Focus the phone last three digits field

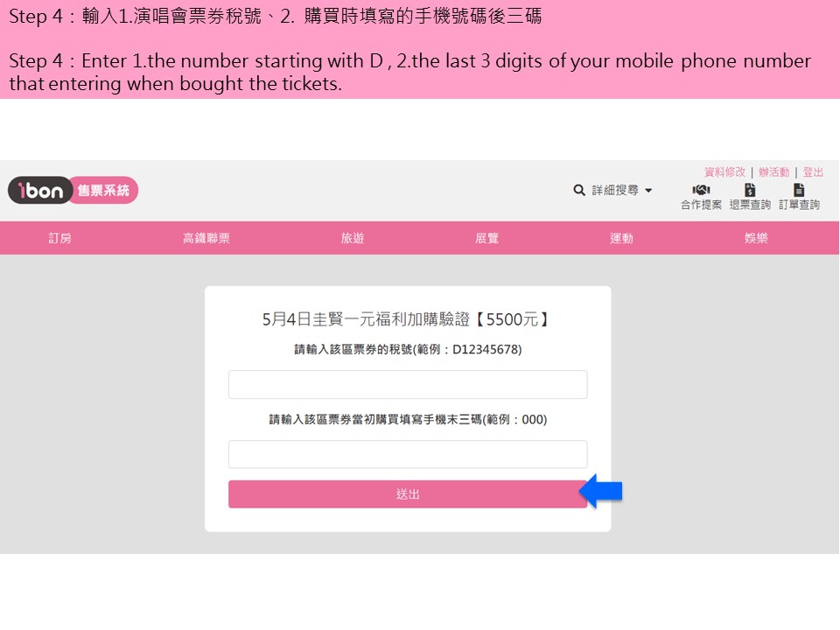pyautogui.click(x=408, y=454)
